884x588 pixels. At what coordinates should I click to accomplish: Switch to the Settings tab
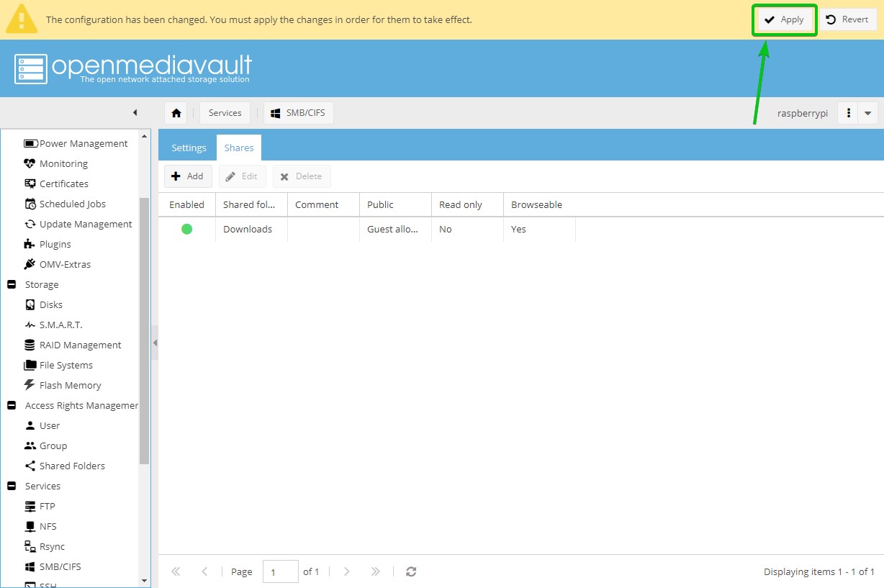point(189,148)
